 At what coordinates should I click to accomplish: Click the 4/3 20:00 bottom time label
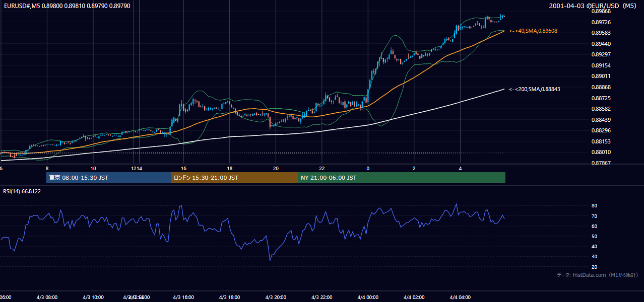click(276, 297)
